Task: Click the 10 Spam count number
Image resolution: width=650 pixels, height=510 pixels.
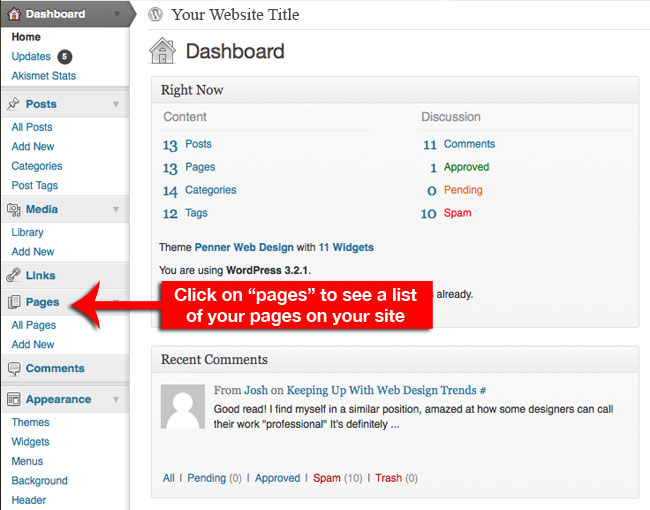Action: point(428,214)
